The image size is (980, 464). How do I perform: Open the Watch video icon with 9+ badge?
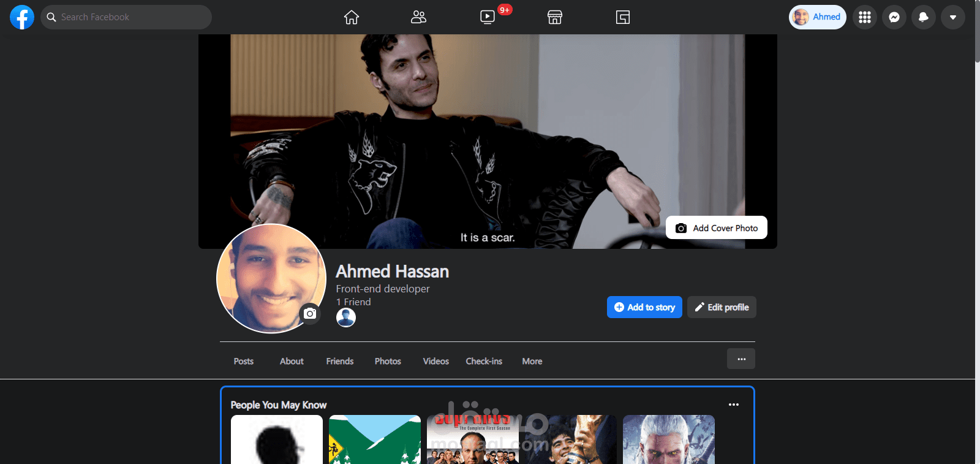(x=488, y=17)
